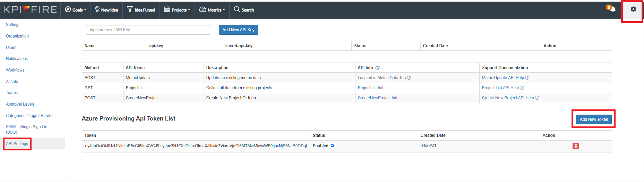Click the Metric Data Tab help icon

click(409, 78)
